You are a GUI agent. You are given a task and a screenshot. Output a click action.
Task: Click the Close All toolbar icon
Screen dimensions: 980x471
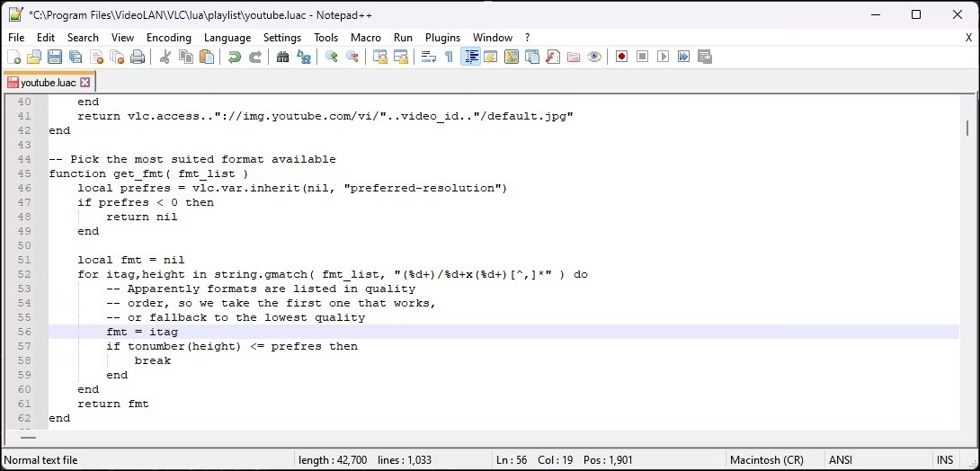tap(117, 57)
